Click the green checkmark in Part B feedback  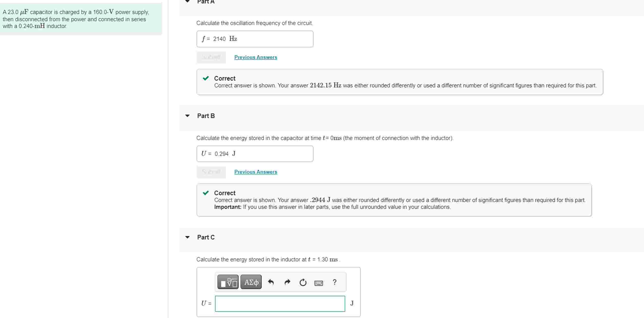point(206,193)
